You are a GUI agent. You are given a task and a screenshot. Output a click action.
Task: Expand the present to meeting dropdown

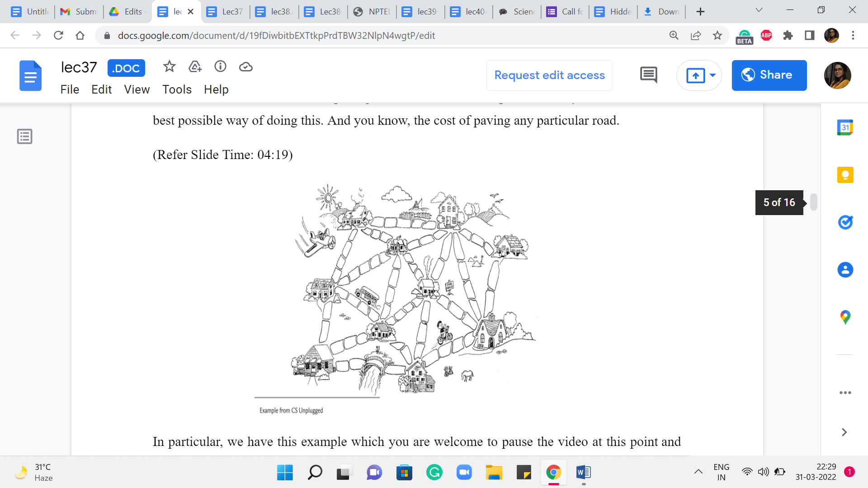(x=712, y=75)
